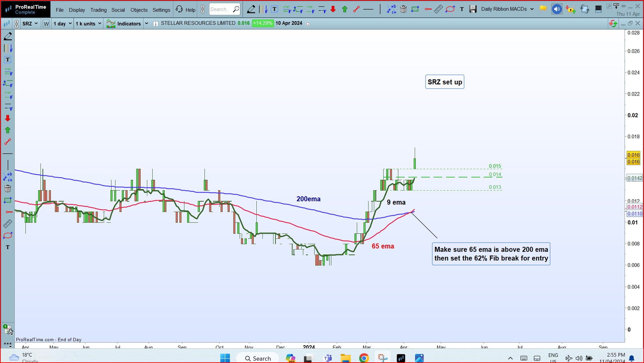Open the Daily Ribbon MACDs template dropdown
The width and height of the screenshot is (644, 363).
[x=507, y=9]
